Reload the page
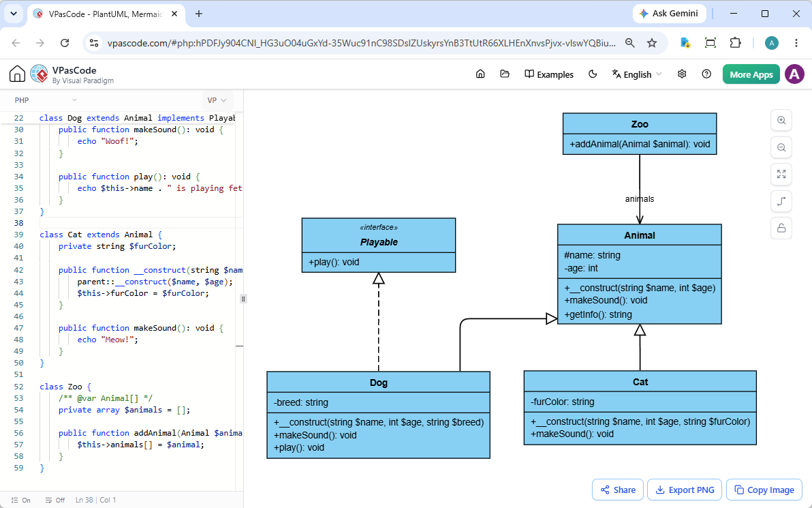Viewport: 812px width, 508px height. 65,43
